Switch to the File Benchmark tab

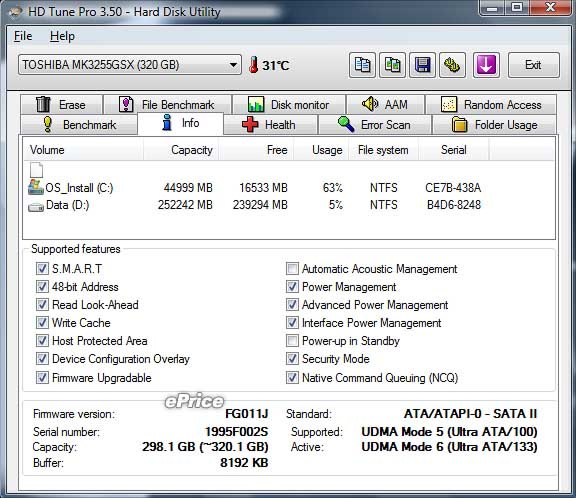coord(168,104)
